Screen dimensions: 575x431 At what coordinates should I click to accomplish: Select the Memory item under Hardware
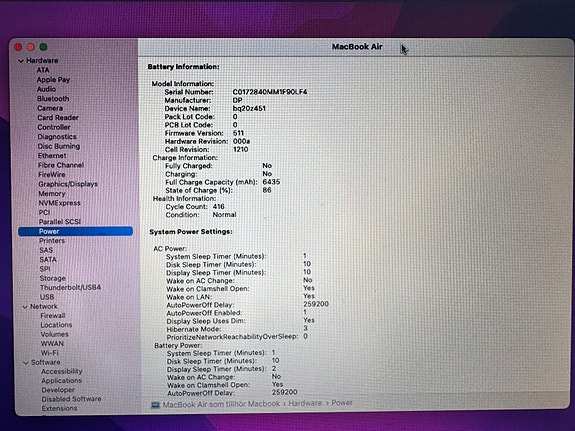52,194
